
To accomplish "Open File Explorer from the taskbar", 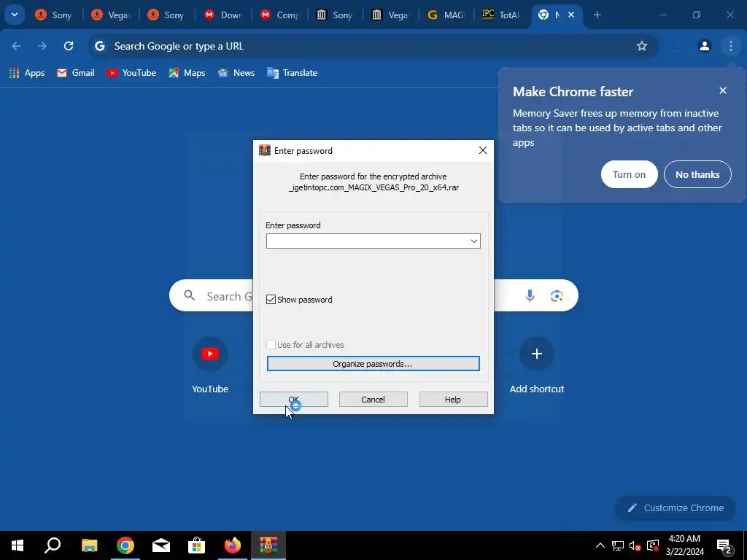I will (x=89, y=545).
